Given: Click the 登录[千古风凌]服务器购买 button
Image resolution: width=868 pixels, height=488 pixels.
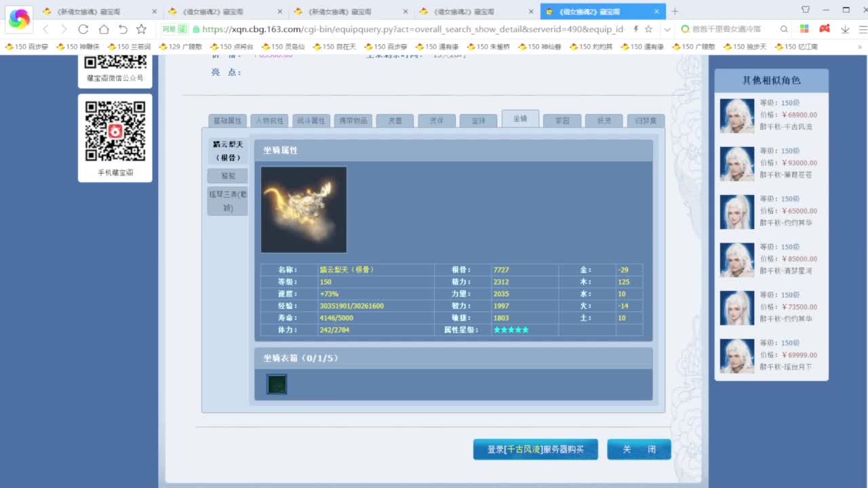Looking at the screenshot, I should pyautogui.click(x=535, y=449).
